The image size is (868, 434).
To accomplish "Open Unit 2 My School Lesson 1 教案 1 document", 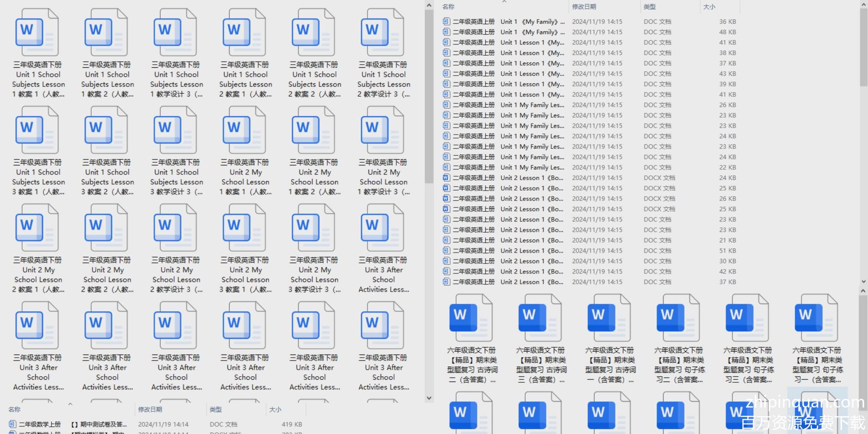I will 245,131.
